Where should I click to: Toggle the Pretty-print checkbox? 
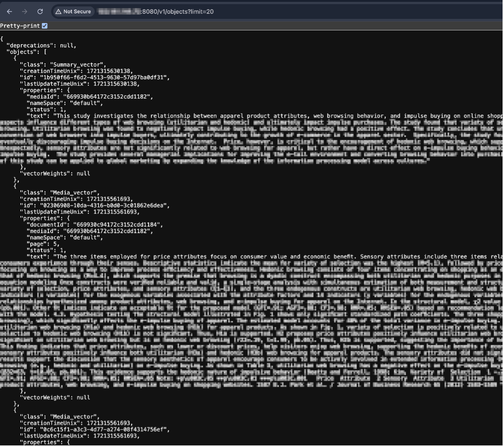pos(45,26)
